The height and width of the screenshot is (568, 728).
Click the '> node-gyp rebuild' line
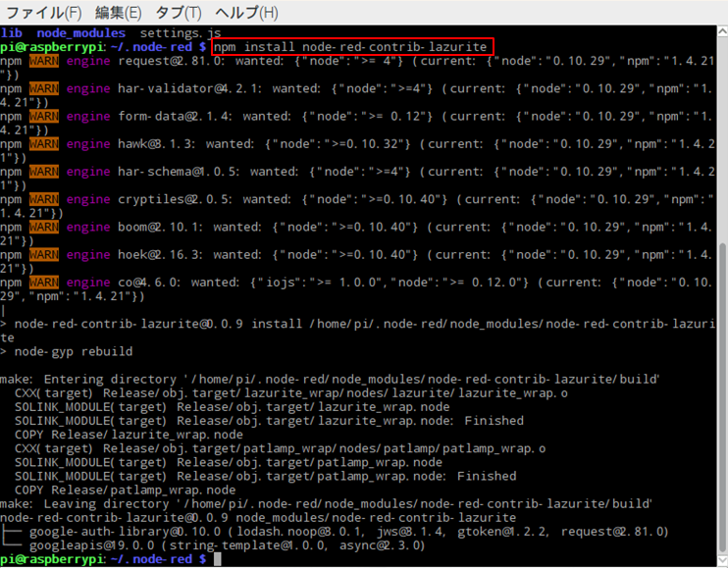click(x=67, y=352)
